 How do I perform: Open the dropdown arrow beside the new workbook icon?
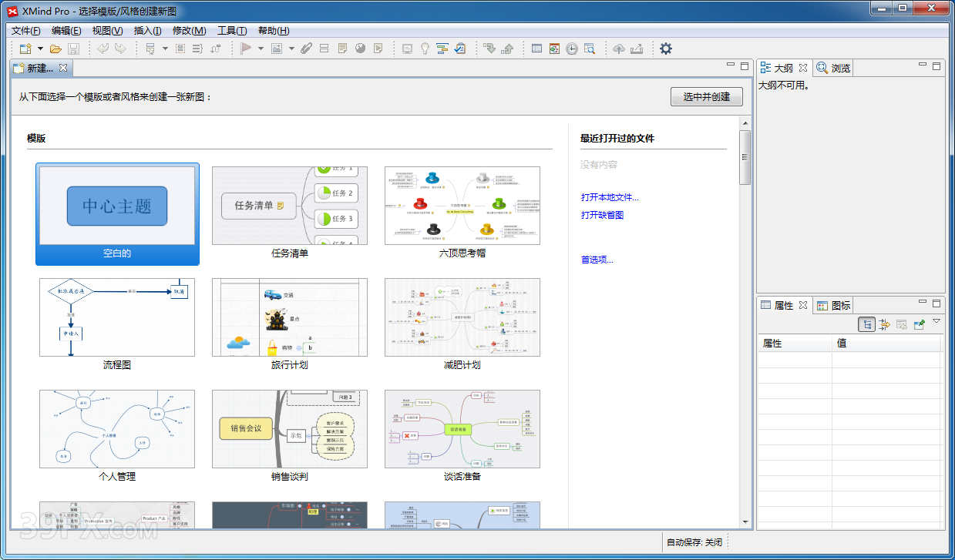point(40,49)
